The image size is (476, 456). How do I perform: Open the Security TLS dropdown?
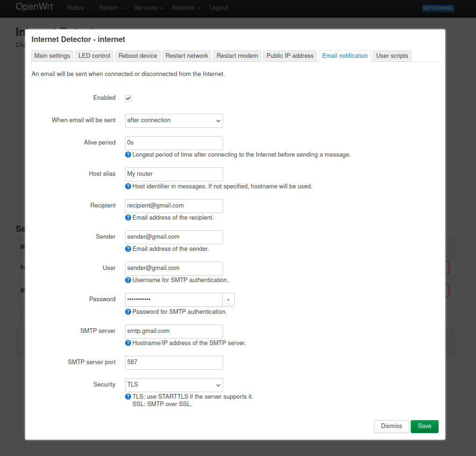174,385
